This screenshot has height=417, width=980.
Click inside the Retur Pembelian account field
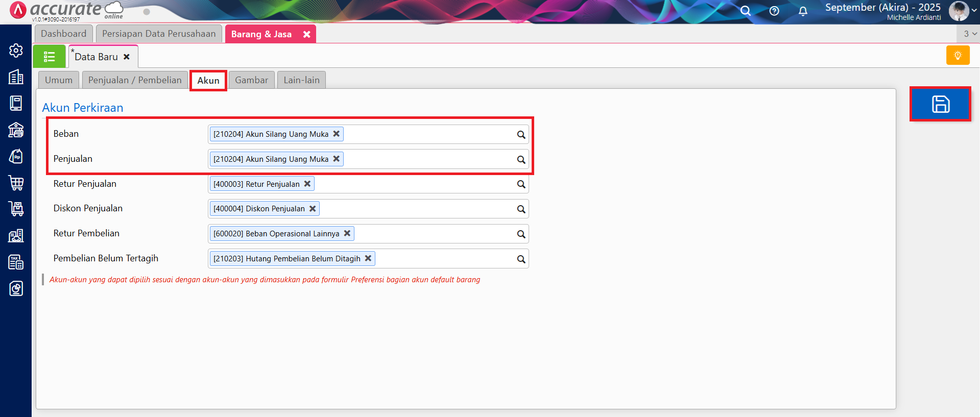pos(434,234)
